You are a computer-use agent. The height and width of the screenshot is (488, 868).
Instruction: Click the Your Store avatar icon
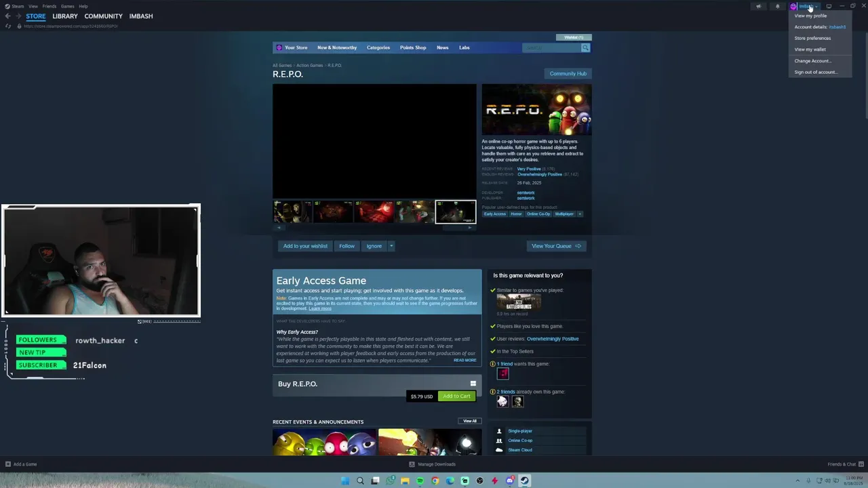click(279, 47)
